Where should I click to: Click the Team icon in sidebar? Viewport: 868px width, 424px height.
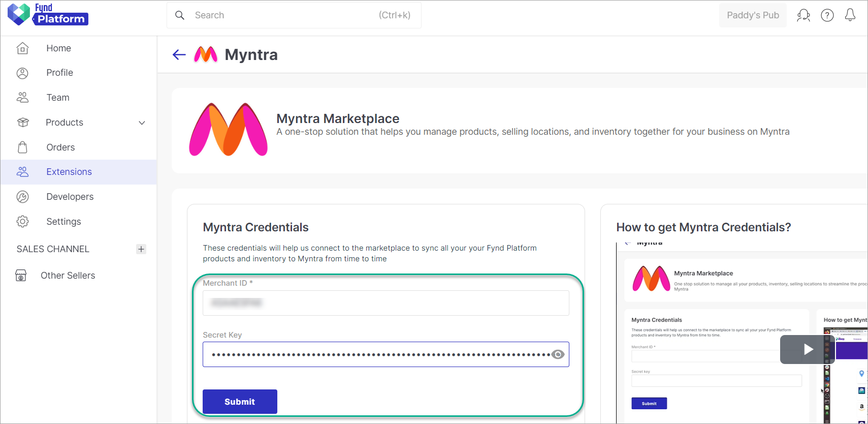pyautogui.click(x=22, y=98)
